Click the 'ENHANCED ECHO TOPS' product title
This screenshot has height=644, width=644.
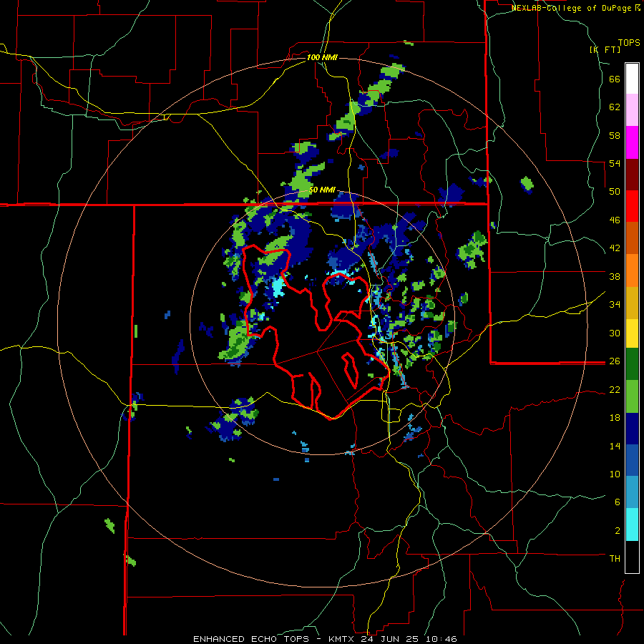[x=251, y=639]
